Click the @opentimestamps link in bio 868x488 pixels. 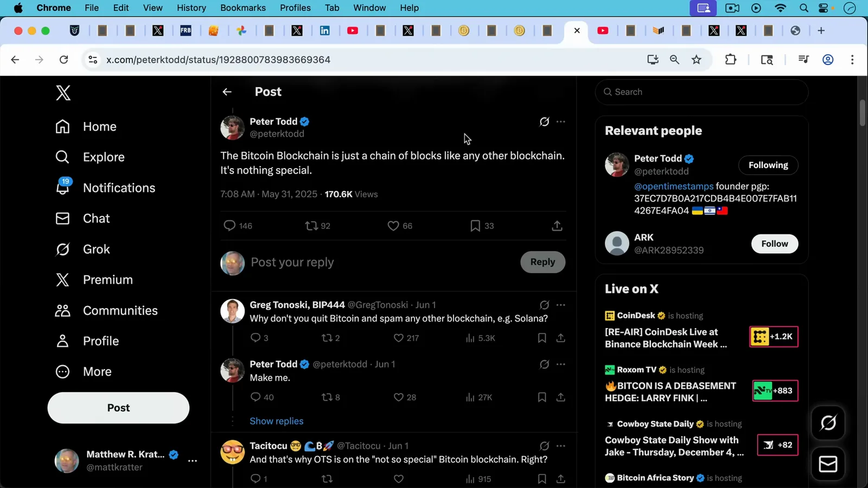[674, 186]
